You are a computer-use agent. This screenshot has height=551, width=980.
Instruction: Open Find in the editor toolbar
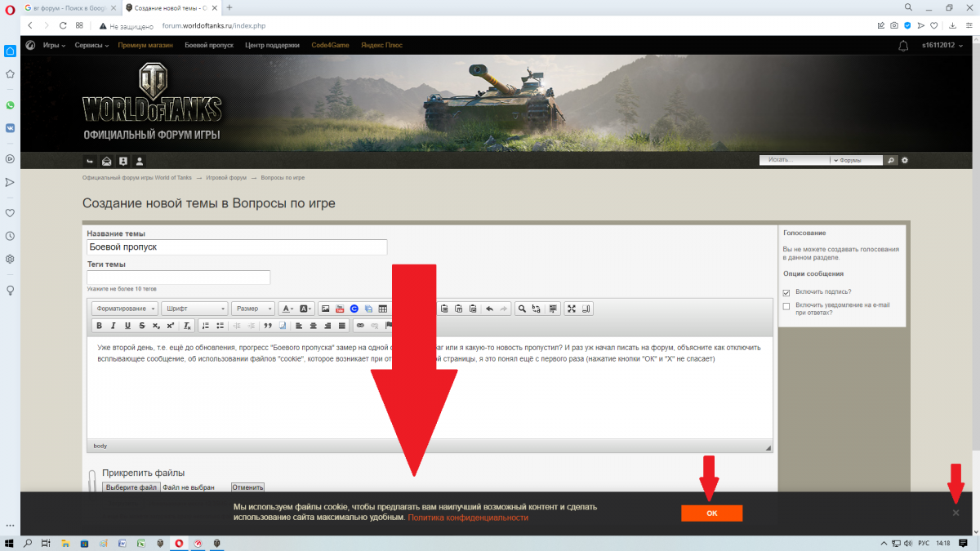[522, 309]
